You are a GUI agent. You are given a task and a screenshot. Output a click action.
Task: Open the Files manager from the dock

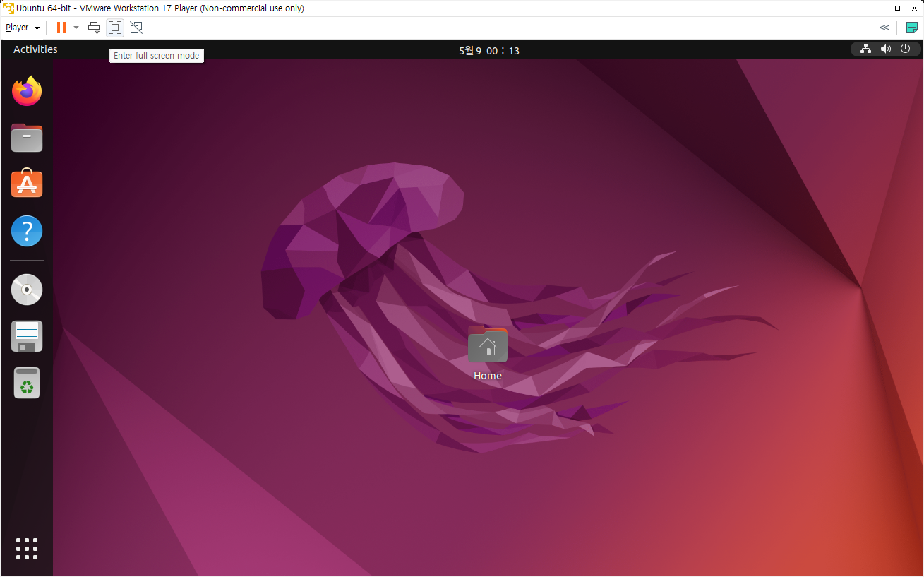[x=27, y=138]
